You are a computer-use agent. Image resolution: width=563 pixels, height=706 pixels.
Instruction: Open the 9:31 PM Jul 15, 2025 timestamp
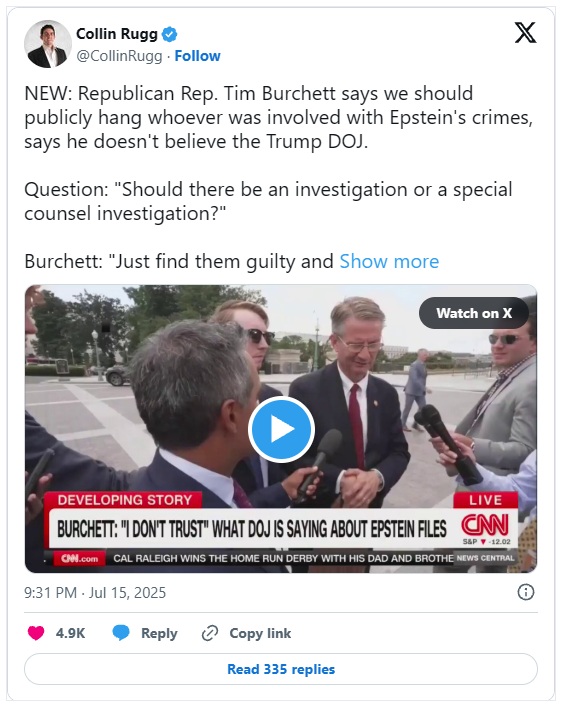pos(95,593)
